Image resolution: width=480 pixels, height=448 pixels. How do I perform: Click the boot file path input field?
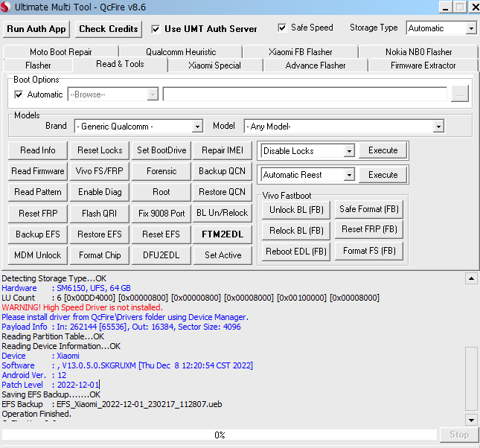point(305,94)
